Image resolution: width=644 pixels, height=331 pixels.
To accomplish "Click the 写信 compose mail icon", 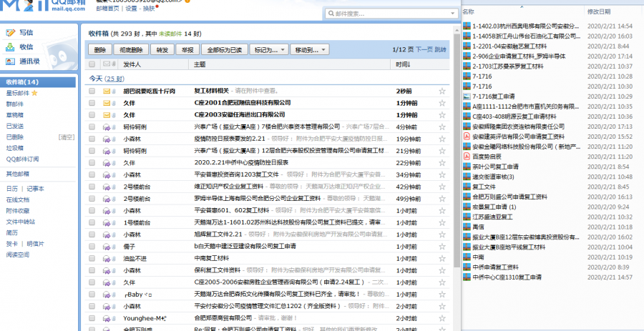I will (10, 33).
